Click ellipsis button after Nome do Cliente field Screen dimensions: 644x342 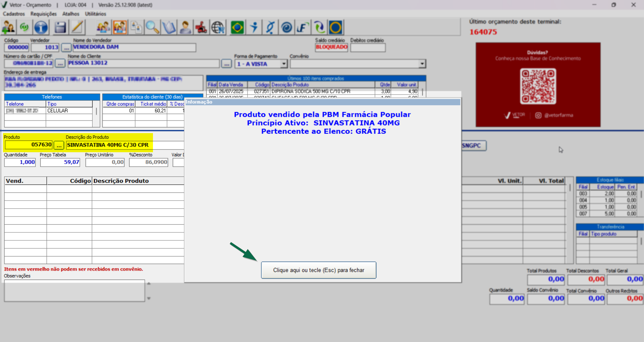(x=226, y=64)
